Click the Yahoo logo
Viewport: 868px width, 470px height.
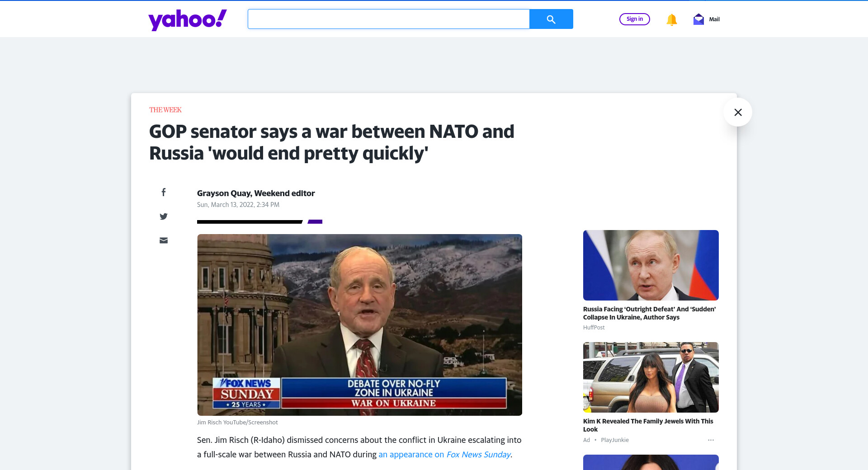(x=188, y=20)
